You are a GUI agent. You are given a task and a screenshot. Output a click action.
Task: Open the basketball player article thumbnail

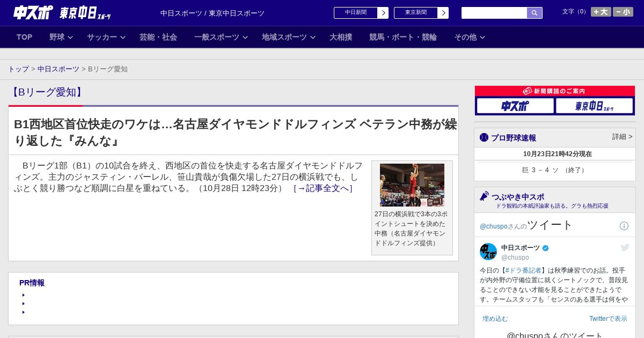coord(412,185)
